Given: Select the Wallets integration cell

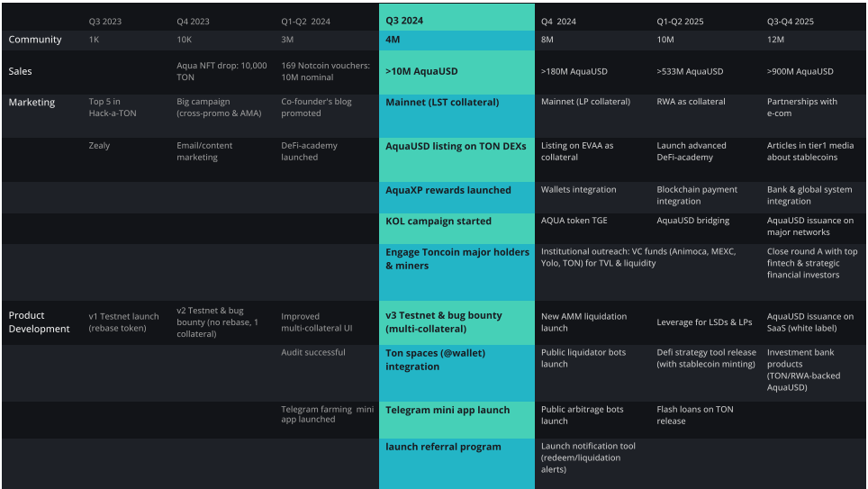Looking at the screenshot, I should (579, 190).
